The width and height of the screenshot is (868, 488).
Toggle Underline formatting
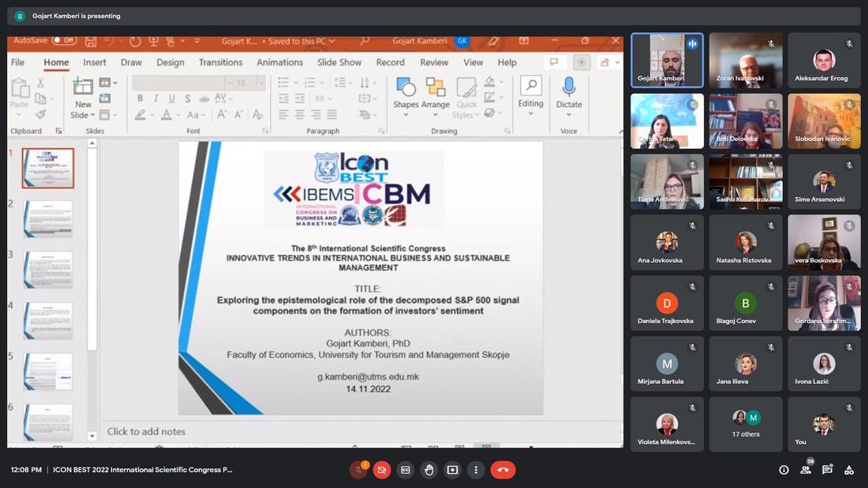171,99
